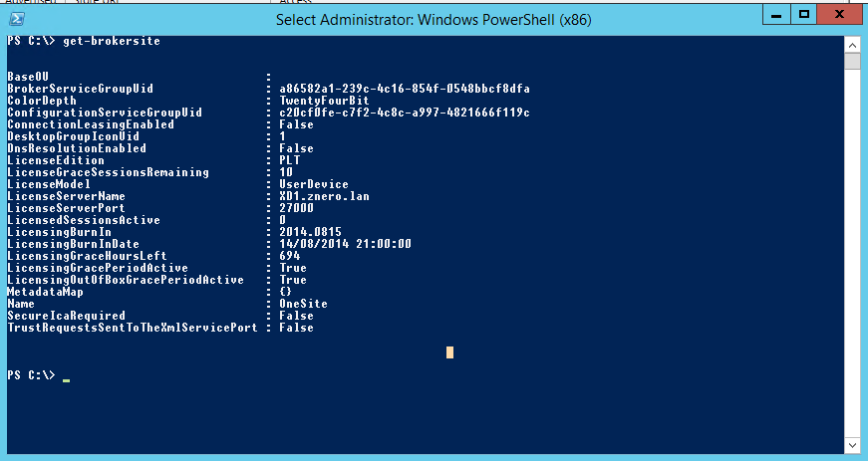Click the blinking cursor at the last prompt
Viewport: 868px width, 461px height.
coord(66,379)
